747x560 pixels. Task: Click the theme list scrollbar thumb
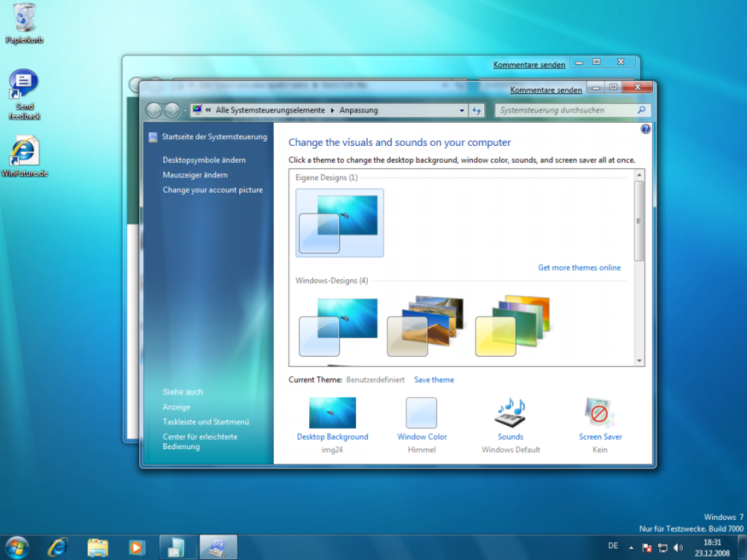click(640, 220)
